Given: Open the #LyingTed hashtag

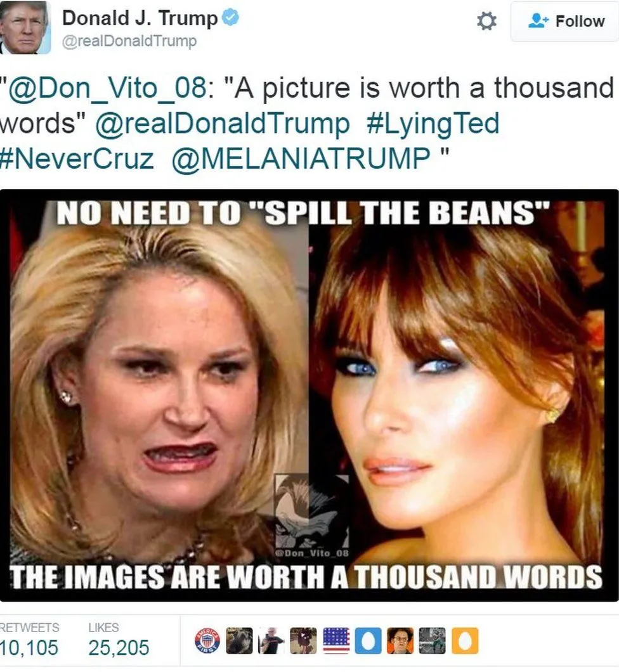Looking at the screenshot, I should click(x=433, y=124).
